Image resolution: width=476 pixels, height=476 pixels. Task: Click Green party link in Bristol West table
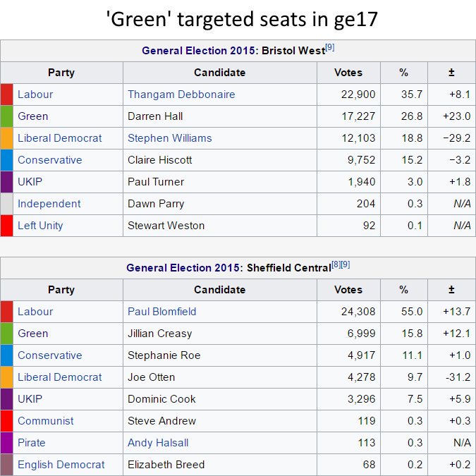tap(32, 116)
